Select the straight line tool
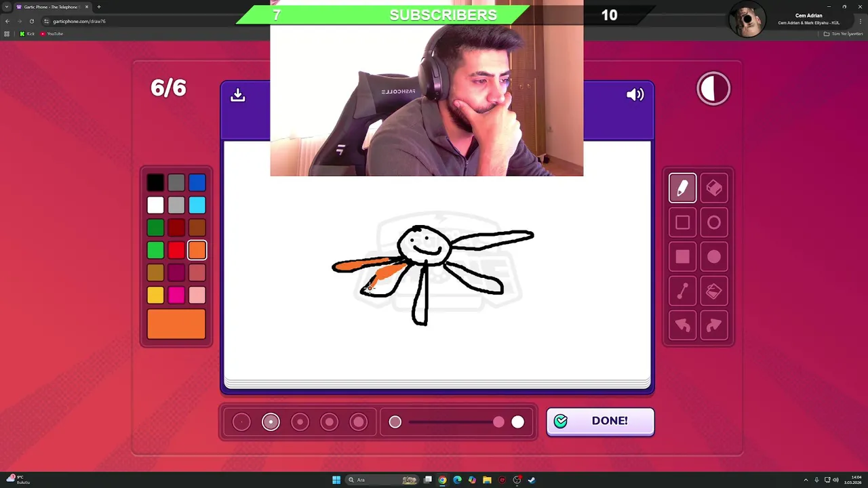The height and width of the screenshot is (488, 868). (x=682, y=291)
